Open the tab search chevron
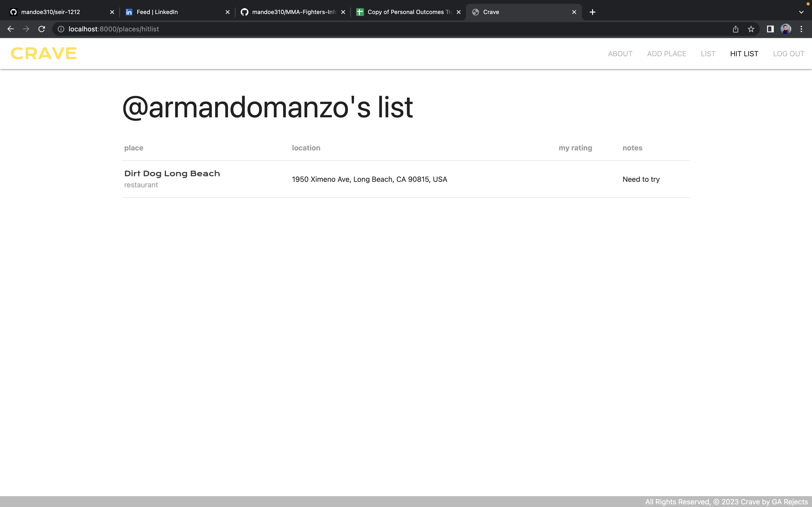Viewport: 812px width, 507px height. [x=802, y=12]
